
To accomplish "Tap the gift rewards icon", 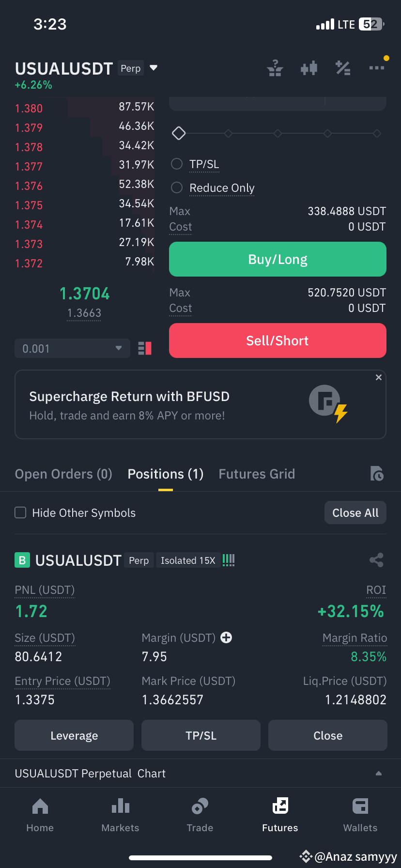I will 275,68.
